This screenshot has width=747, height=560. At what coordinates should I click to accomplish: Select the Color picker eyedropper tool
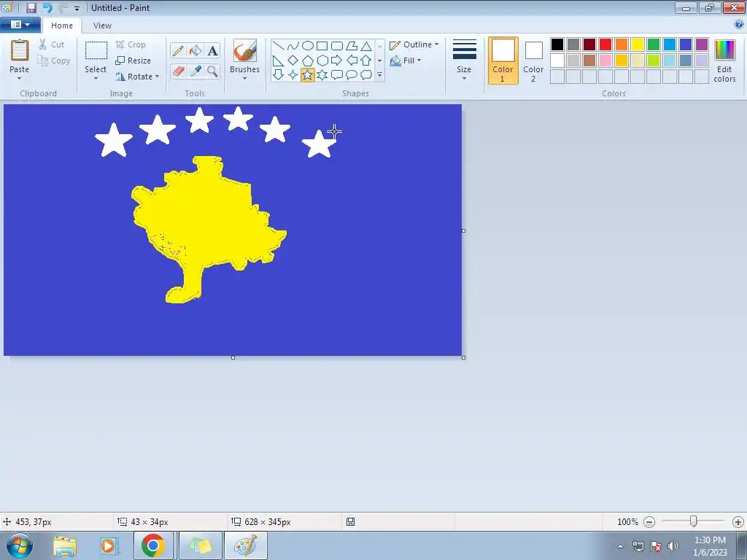coord(195,71)
